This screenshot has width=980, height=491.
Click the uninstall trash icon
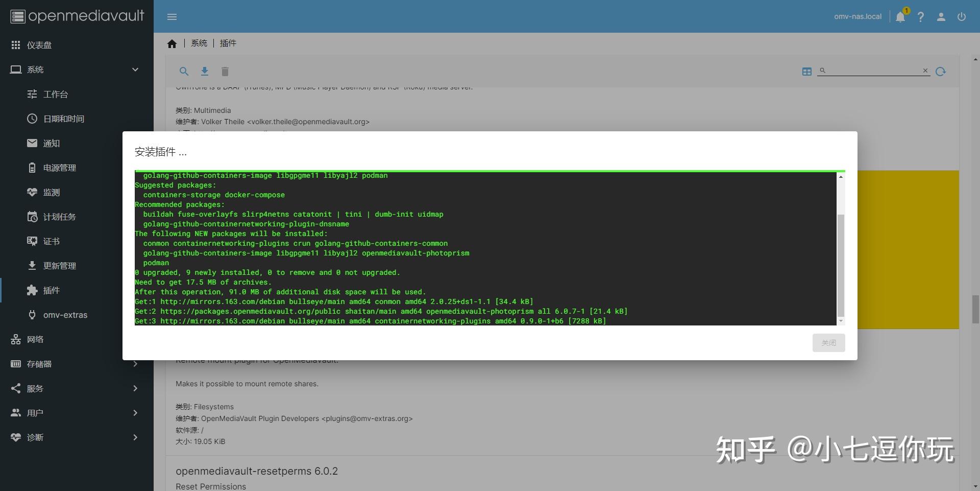point(225,72)
